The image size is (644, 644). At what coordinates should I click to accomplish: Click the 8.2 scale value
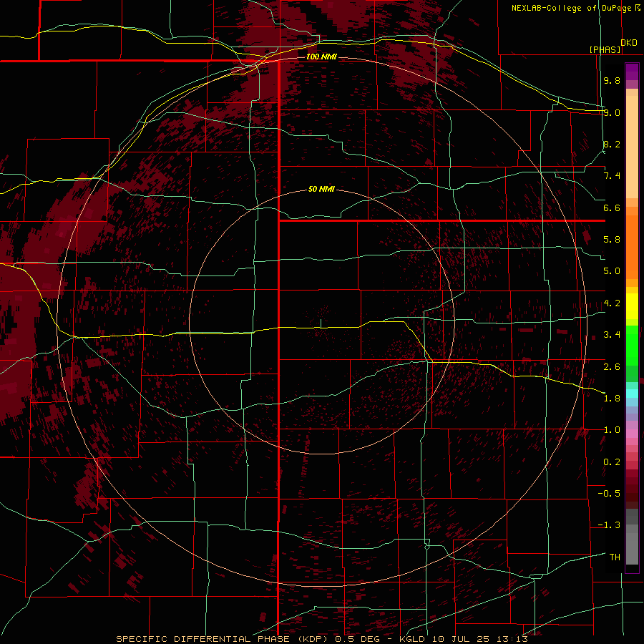612,144
